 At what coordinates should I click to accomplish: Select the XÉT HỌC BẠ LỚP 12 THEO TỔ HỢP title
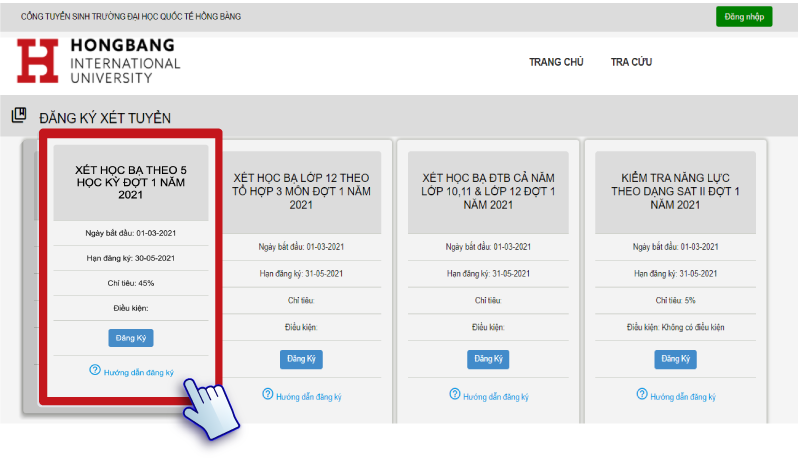pyautogui.click(x=301, y=191)
